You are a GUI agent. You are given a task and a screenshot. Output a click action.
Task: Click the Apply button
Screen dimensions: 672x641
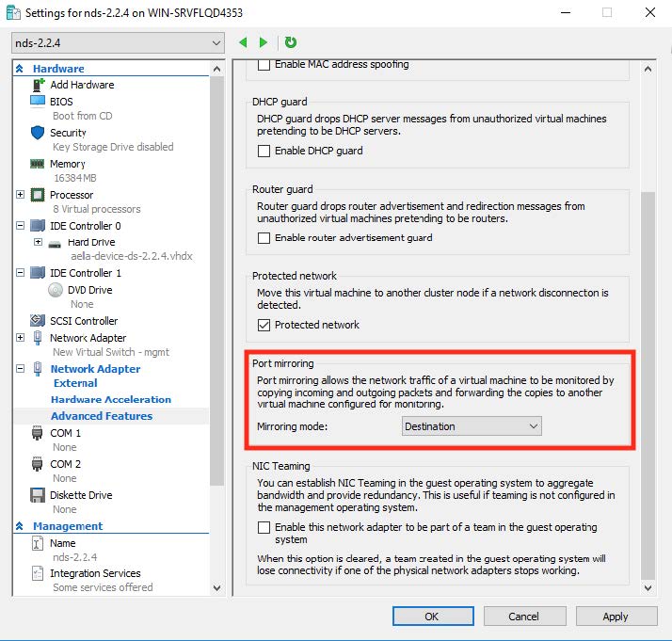(615, 617)
